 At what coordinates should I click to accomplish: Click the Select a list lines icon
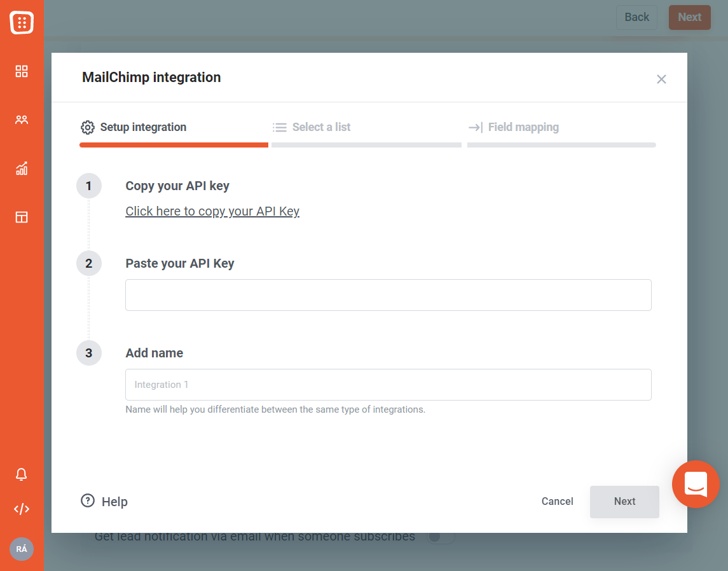tap(280, 127)
